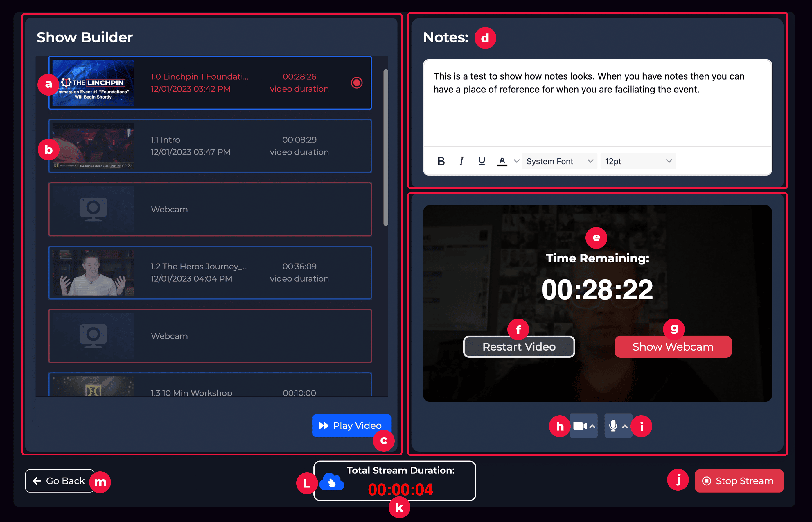Image resolution: width=812 pixels, height=522 pixels.
Task: Click the 00:00:04 stream duration value
Action: [x=400, y=489]
